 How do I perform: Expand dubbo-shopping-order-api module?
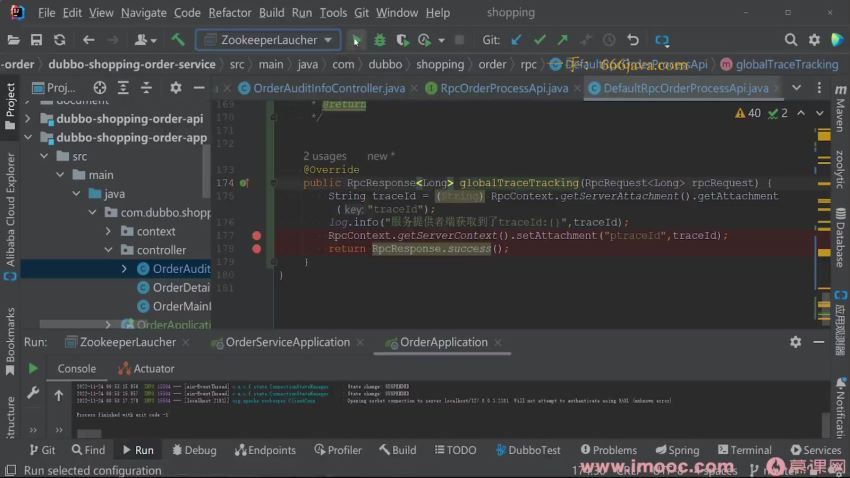[28, 119]
